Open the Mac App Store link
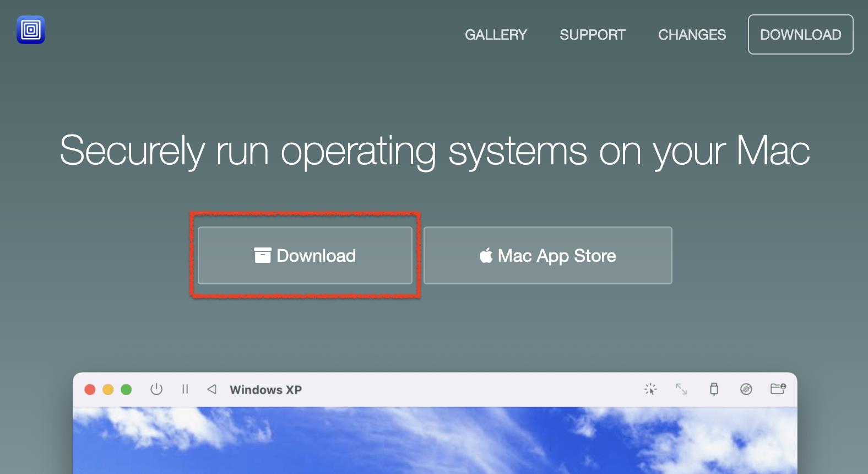Screen dimensions: 868x474 tap(548, 256)
